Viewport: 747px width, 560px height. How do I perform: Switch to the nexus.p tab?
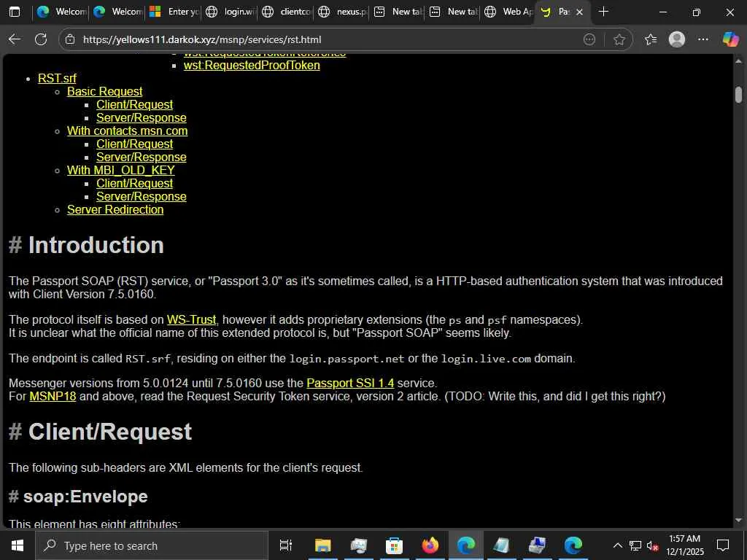[342, 12]
